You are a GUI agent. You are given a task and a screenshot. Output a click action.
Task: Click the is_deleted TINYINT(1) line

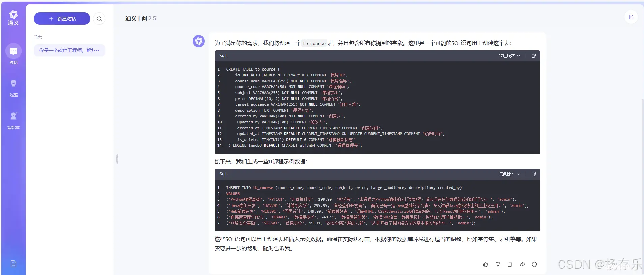coord(296,140)
